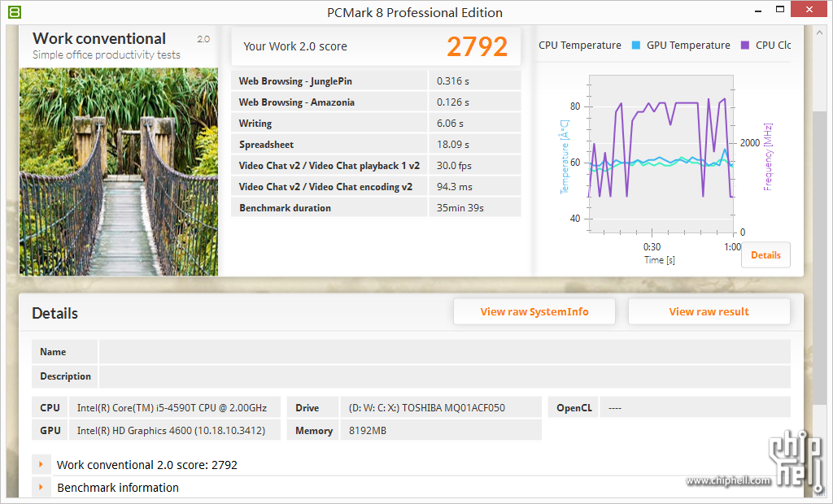Select the Web Browsing - JunglePin row label
833x504 pixels.
[295, 80]
